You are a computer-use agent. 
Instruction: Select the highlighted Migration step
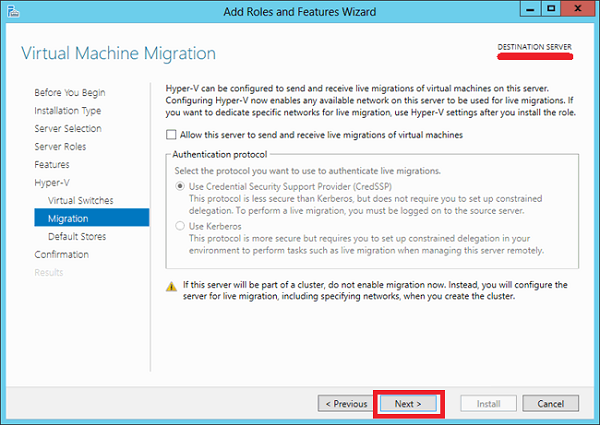(68, 218)
